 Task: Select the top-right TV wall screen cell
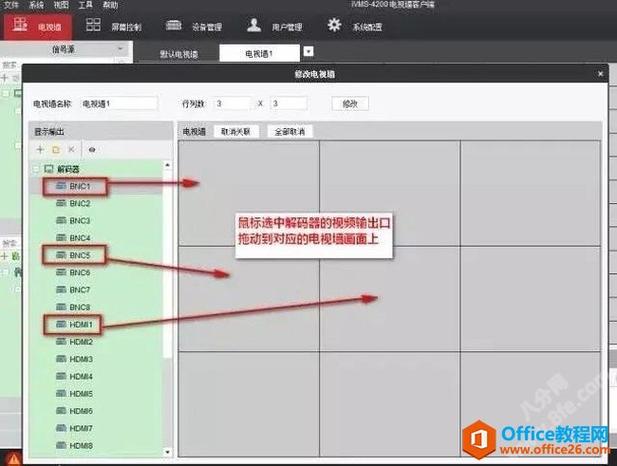tap(530, 193)
